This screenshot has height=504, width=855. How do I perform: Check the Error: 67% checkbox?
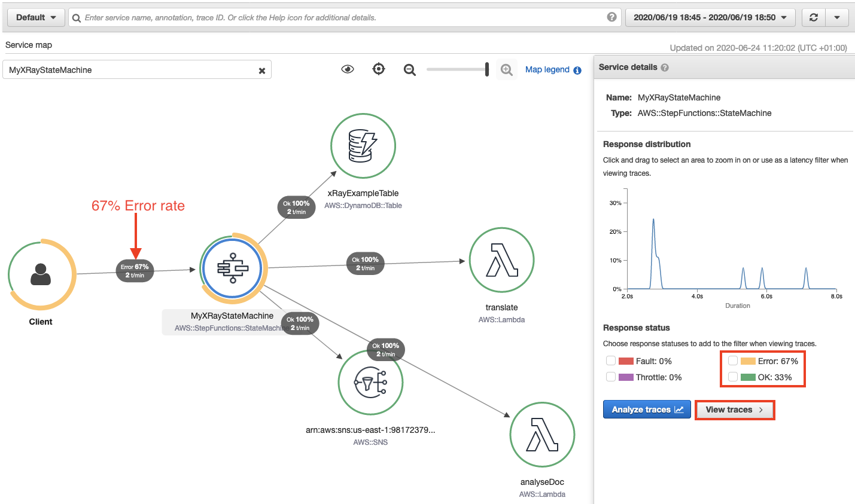click(733, 361)
